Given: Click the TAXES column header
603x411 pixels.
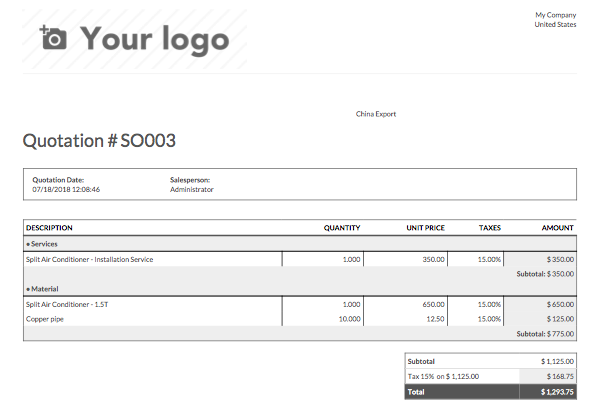Looking at the screenshot, I should [490, 228].
